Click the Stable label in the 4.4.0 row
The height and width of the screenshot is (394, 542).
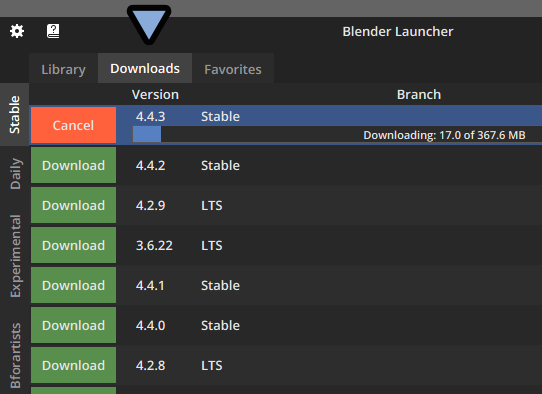click(220, 326)
